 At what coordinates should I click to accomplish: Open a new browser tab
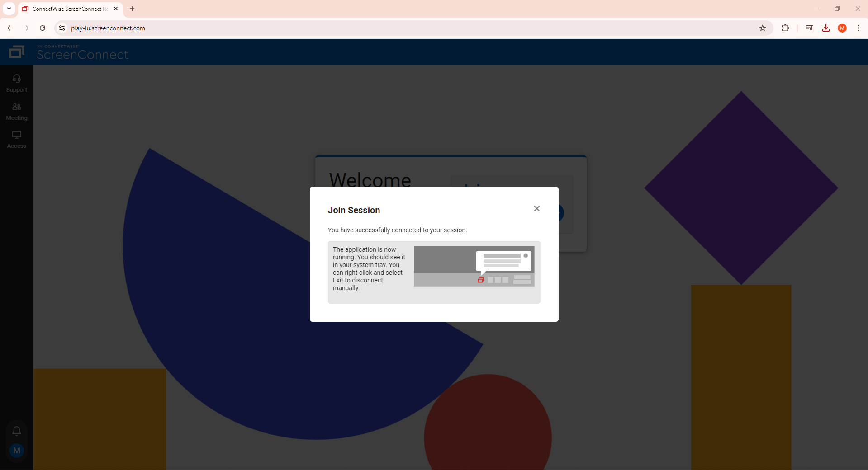[x=132, y=9]
